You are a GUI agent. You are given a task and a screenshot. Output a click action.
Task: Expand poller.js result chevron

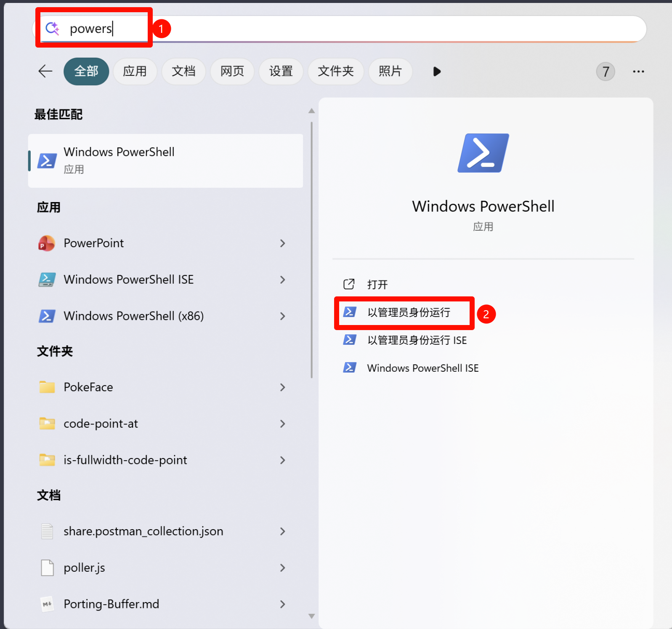click(282, 568)
